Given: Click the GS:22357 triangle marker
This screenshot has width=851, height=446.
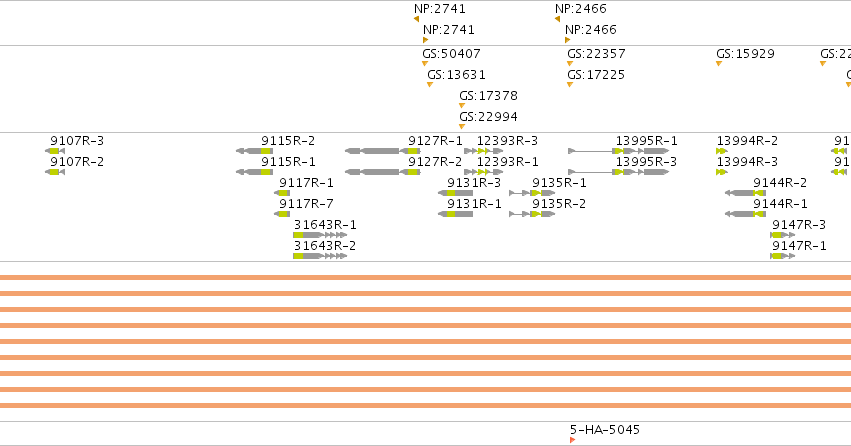Looking at the screenshot, I should 570,63.
